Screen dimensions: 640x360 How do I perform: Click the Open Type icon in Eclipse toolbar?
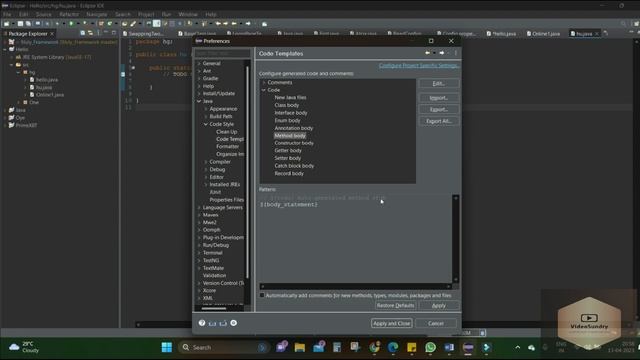coord(124,24)
